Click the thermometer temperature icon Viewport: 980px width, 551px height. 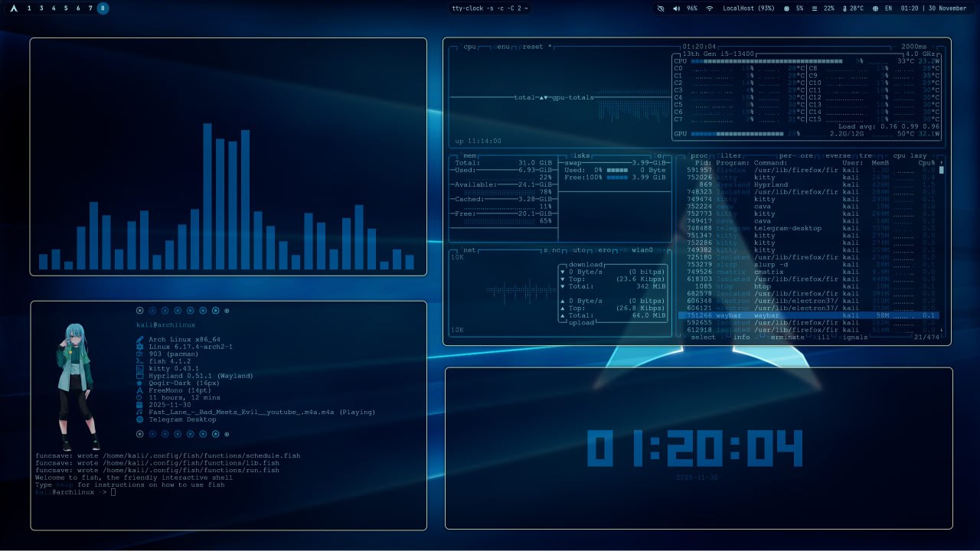[844, 8]
